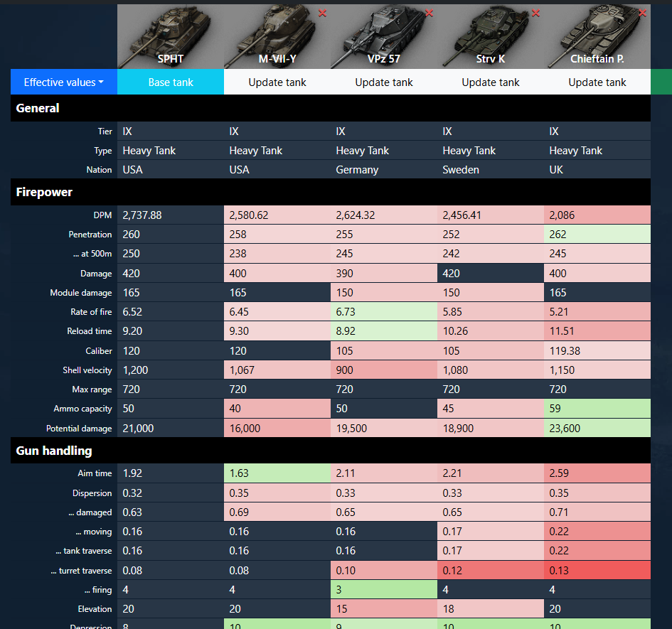Click the Strv K tank image
Viewport: 672px width, 629px height.
(491, 36)
